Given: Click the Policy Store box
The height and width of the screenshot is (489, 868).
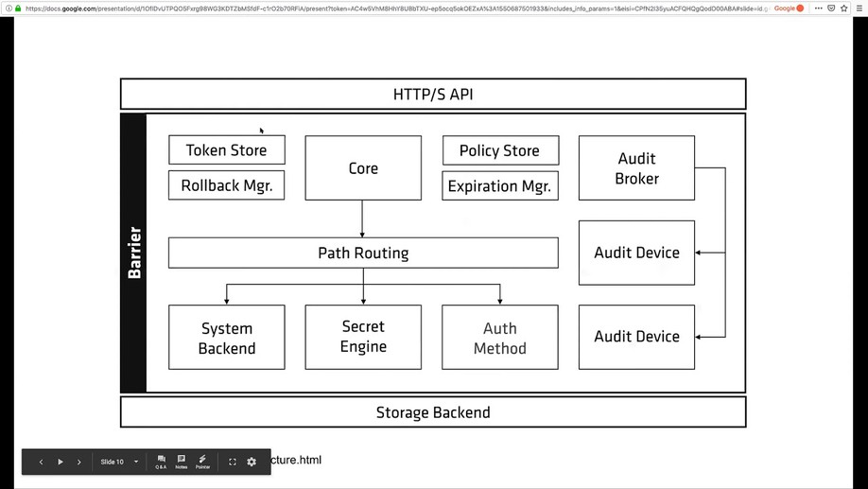Looking at the screenshot, I should pos(500,150).
